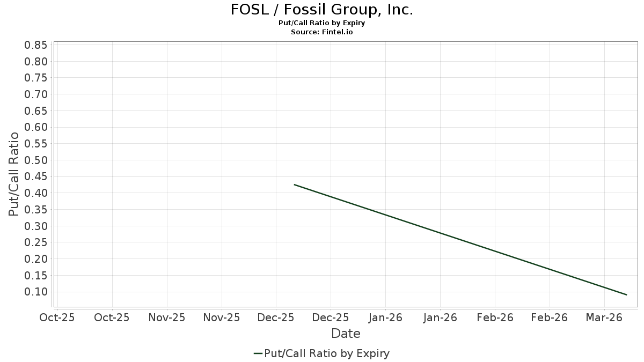Click the first Oct-25 x-axis label
The image size is (644, 362).
[x=57, y=317]
